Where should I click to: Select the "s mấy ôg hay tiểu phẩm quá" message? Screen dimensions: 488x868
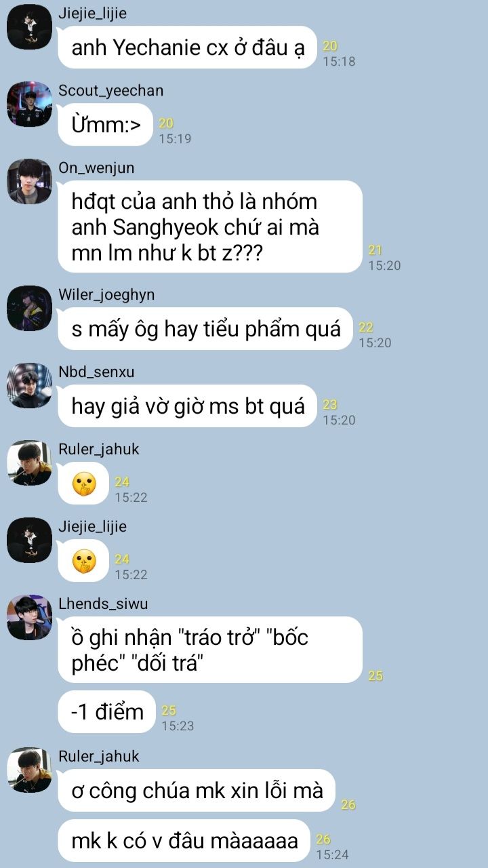(206, 329)
